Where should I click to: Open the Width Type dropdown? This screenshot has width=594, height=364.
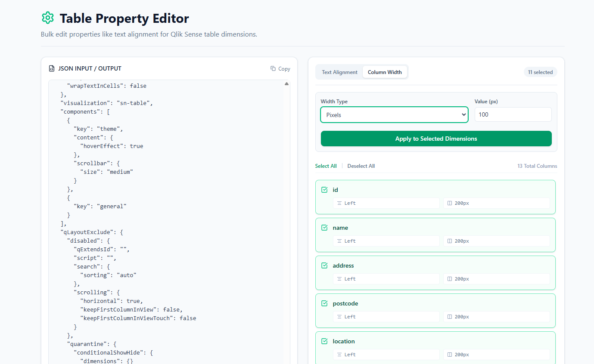[x=394, y=115]
